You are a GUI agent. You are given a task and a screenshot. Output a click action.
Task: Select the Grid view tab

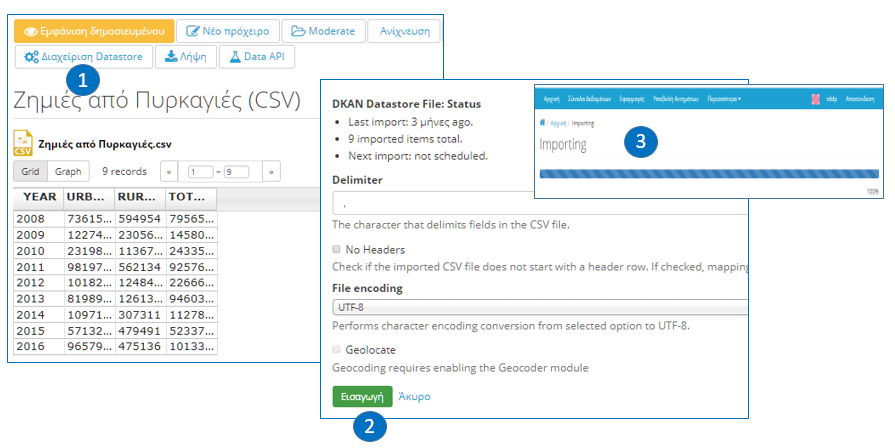pyautogui.click(x=31, y=172)
